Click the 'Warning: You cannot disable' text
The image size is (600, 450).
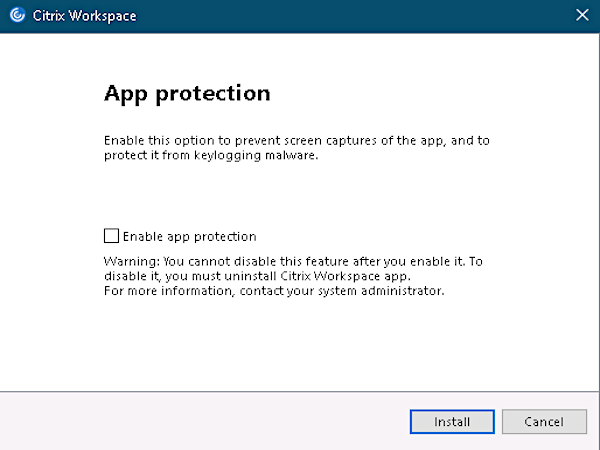coord(293,261)
